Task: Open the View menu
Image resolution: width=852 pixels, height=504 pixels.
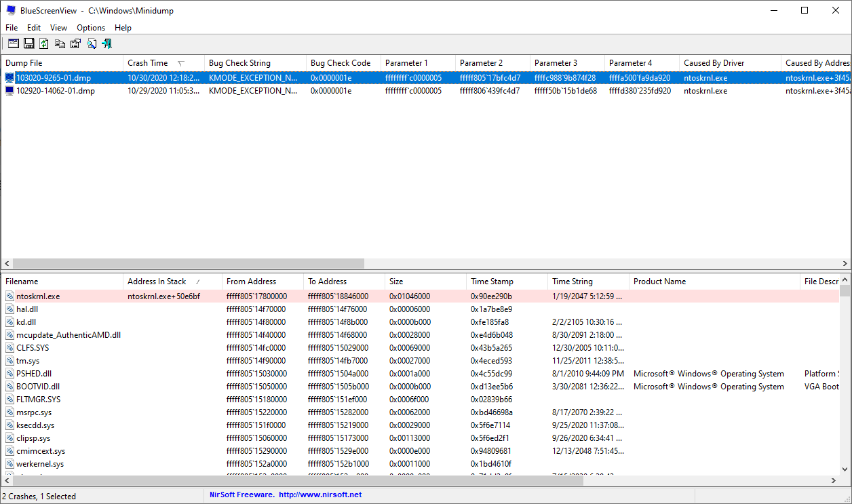Action: (58, 28)
